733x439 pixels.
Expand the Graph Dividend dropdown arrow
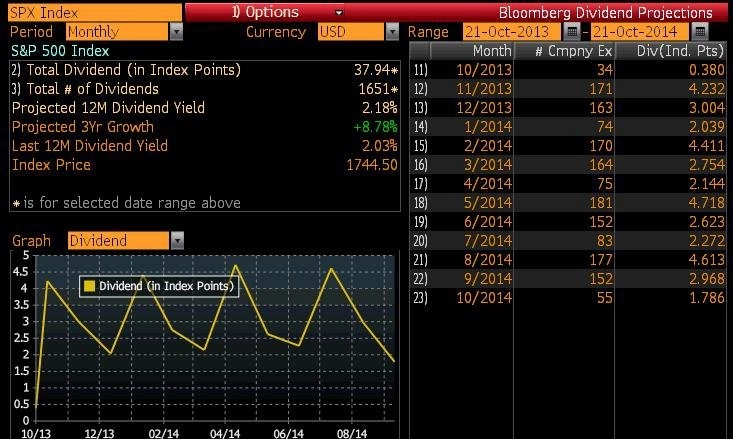177,241
